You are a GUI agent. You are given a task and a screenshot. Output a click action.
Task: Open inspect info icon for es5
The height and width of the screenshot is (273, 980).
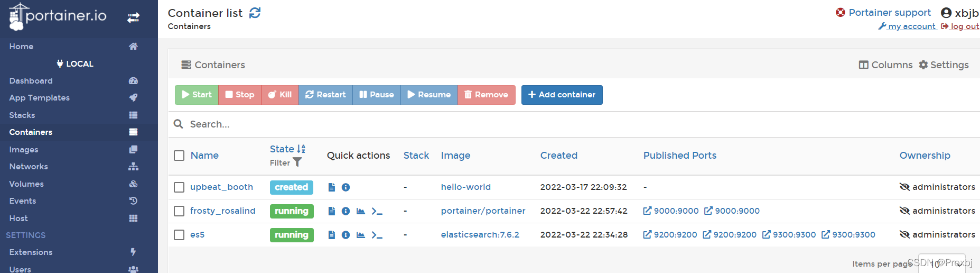tap(346, 235)
